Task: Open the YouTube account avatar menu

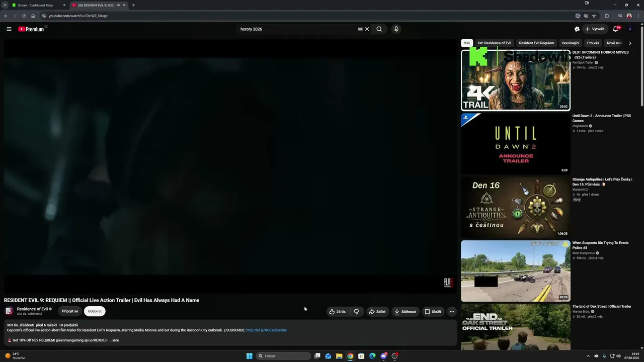Action: (x=630, y=29)
